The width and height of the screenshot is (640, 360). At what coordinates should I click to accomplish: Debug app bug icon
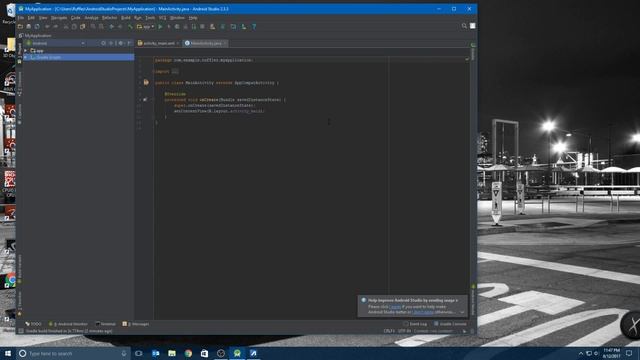click(x=177, y=27)
